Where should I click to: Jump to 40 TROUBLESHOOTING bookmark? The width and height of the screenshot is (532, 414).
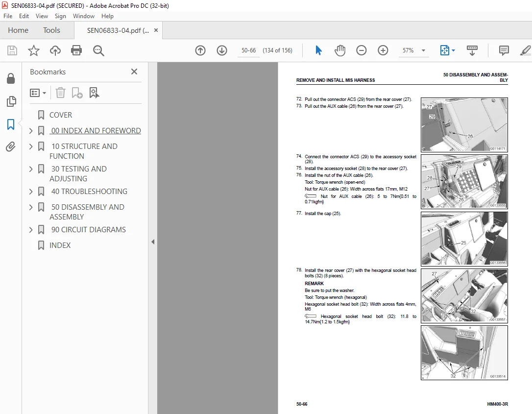(x=89, y=192)
